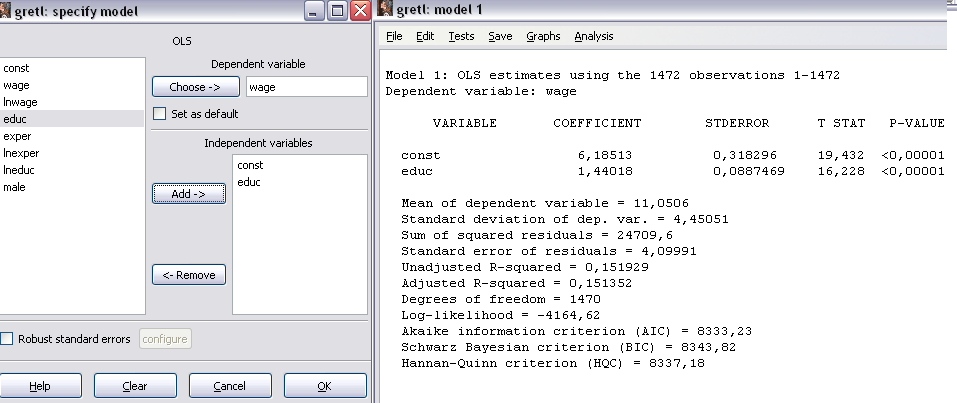Select lneduc in the variable list
957x403 pixels.
click(x=72, y=170)
